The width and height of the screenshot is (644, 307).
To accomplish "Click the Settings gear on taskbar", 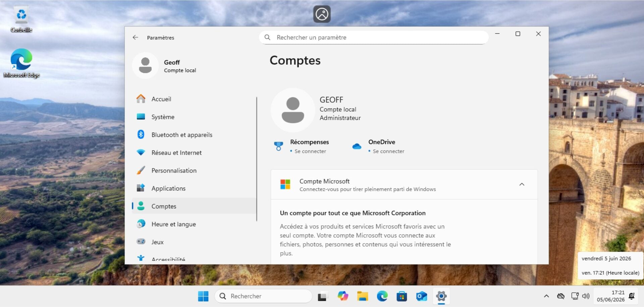I will (x=441, y=296).
